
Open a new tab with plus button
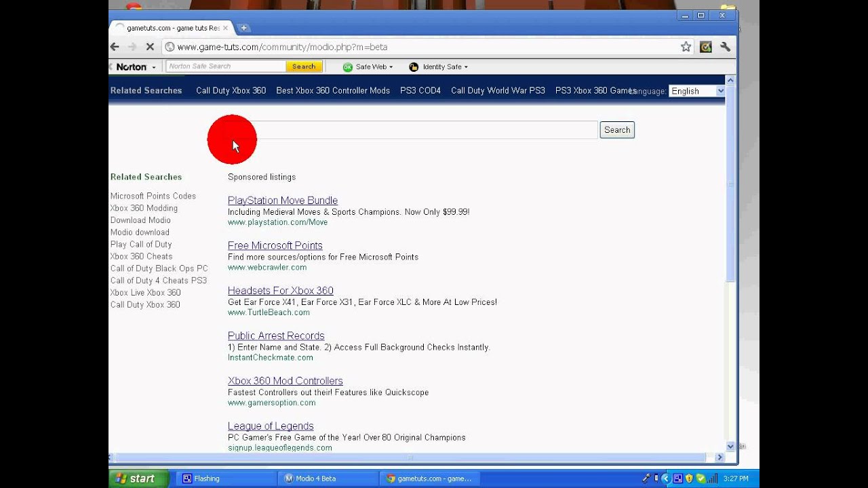pyautogui.click(x=243, y=28)
